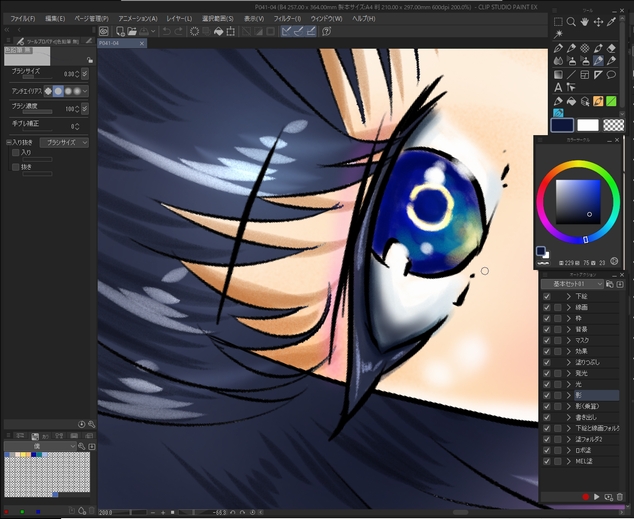Select the Airbrush dotted-circle tool
This screenshot has width=634, height=519.
tap(585, 48)
